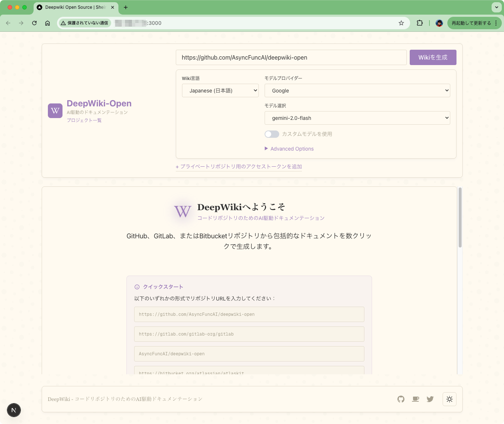Click the クイックスタート heading

[x=163, y=287]
